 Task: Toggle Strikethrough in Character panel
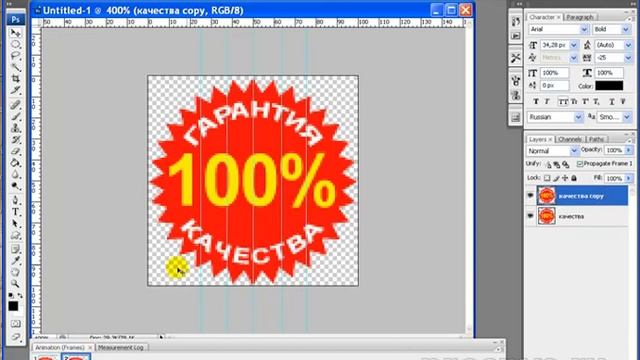[622, 101]
